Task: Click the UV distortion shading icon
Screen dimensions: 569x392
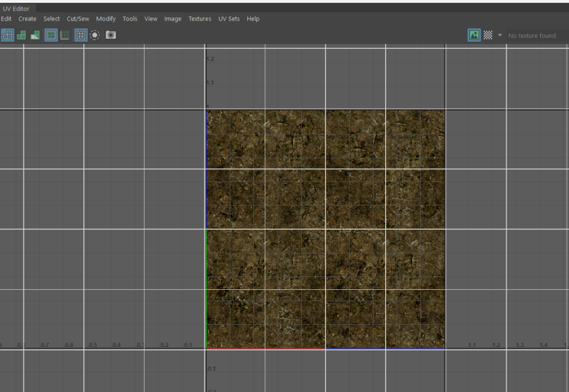Action: click(35, 35)
